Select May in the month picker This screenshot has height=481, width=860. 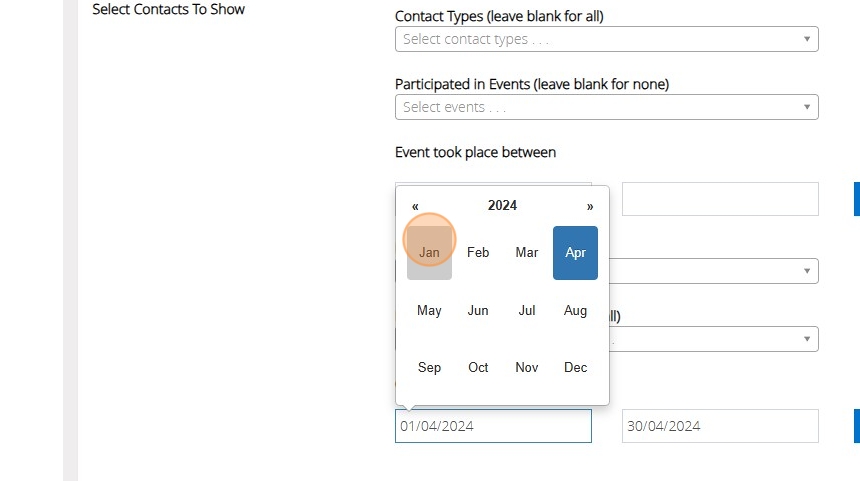point(429,311)
